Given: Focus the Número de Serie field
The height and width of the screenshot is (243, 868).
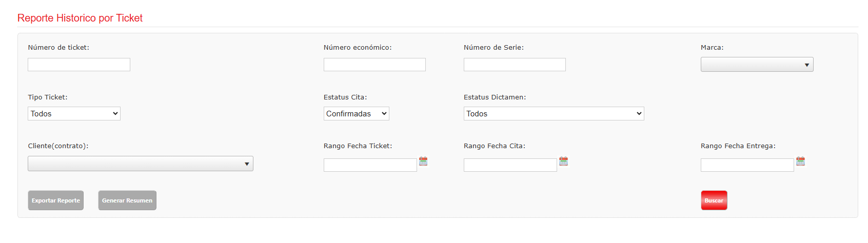Looking at the screenshot, I should (515, 65).
